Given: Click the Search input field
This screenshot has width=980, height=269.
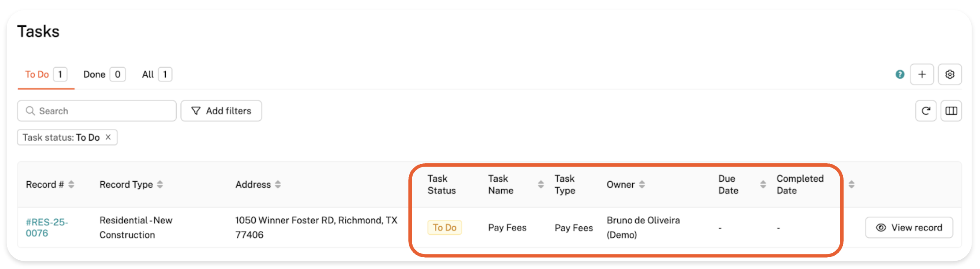Looking at the screenshot, I should click(100, 111).
